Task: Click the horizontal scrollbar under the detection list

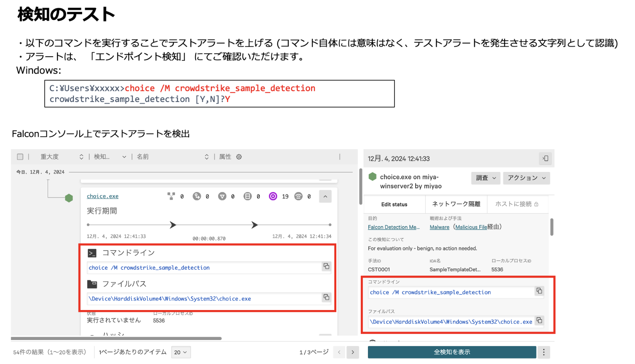Action: click(x=116, y=338)
